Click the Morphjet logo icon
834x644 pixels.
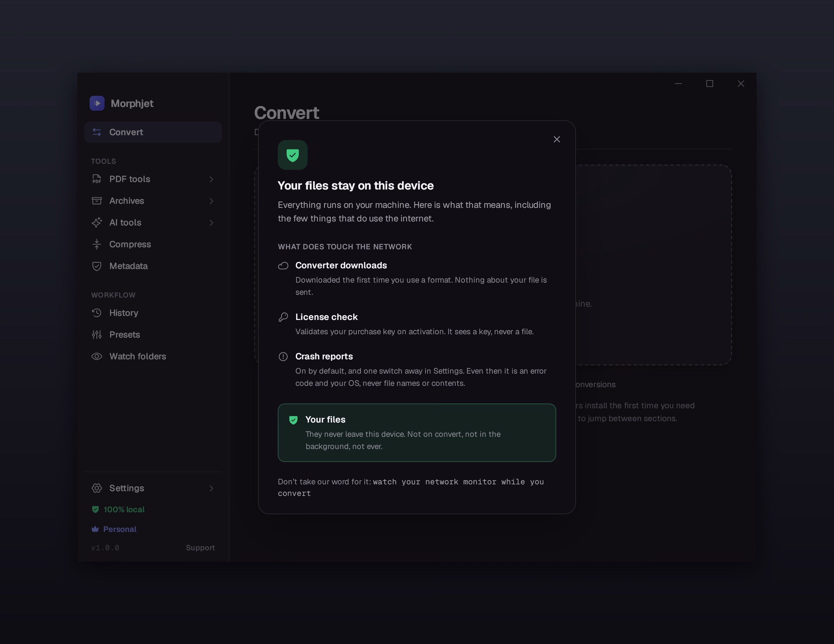(97, 103)
